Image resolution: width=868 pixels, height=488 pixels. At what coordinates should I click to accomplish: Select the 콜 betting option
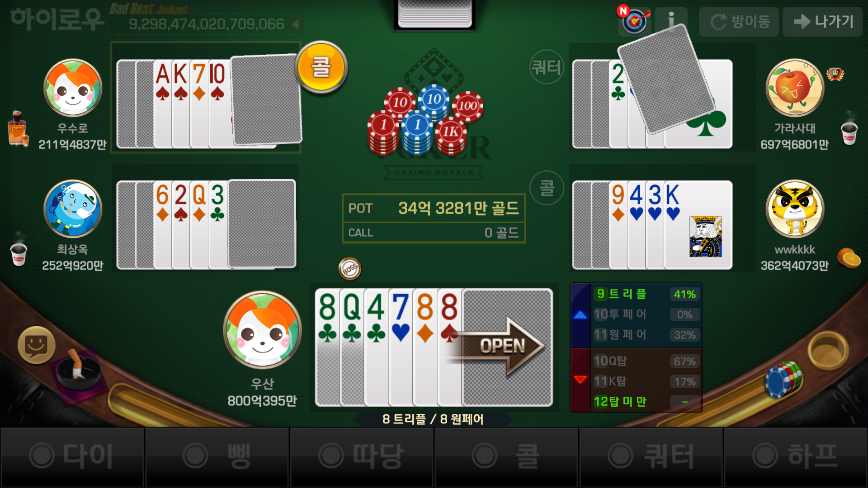pos(506,456)
